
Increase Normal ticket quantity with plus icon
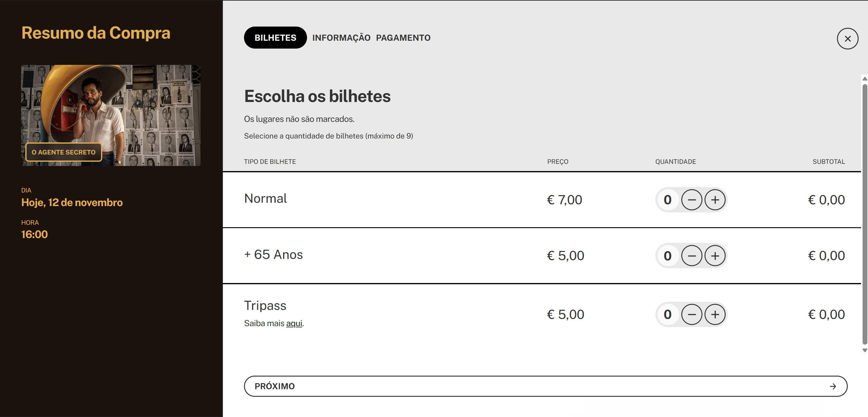point(715,200)
